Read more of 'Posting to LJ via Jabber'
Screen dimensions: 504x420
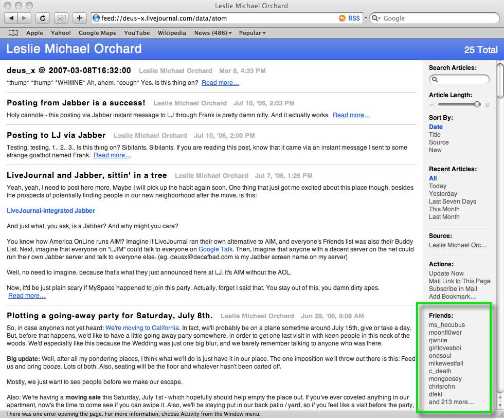pyautogui.click(x=112, y=155)
